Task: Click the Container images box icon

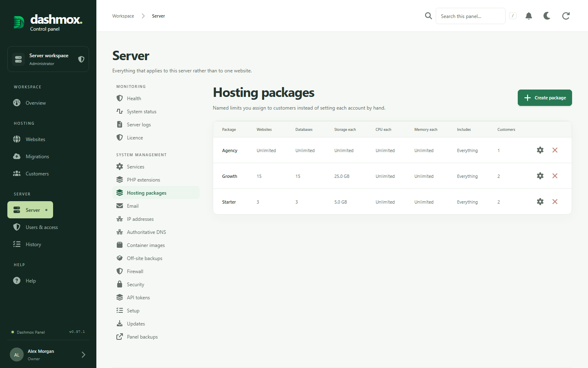Action: coord(120,245)
